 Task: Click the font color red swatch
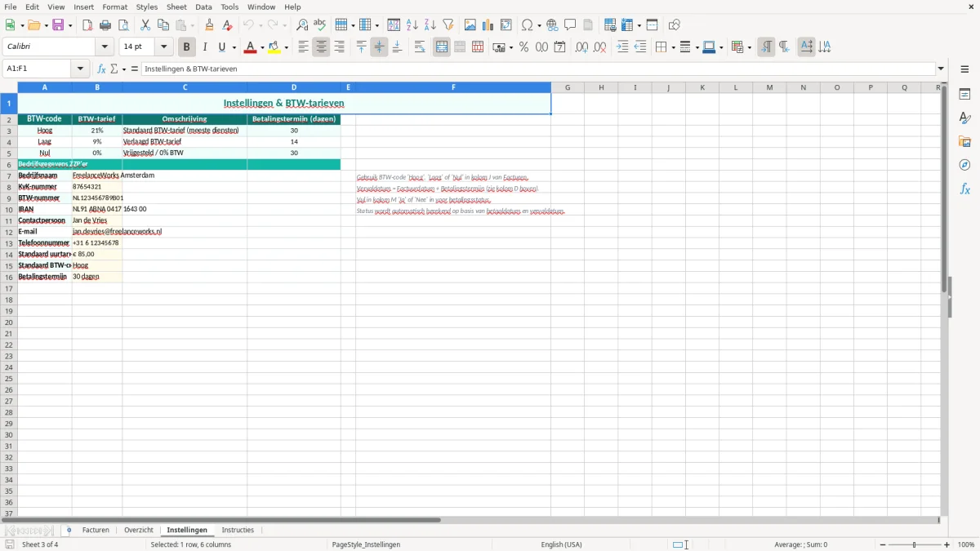250,47
